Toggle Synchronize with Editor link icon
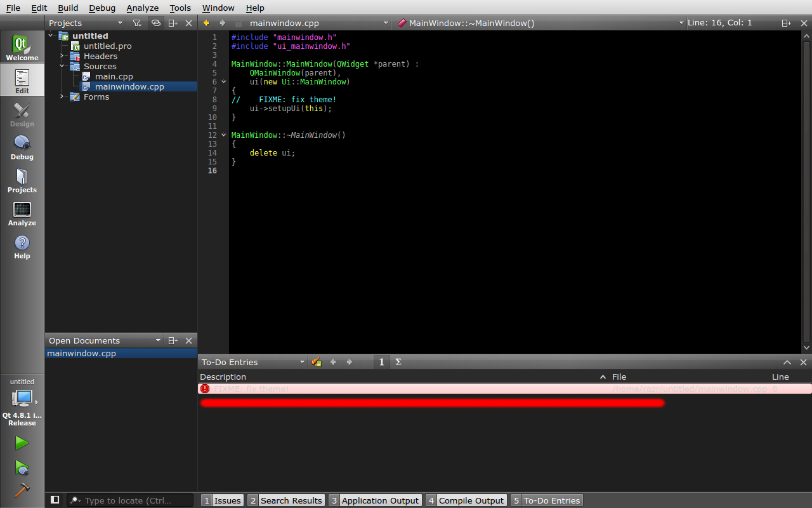Image resolution: width=812 pixels, height=508 pixels. [x=155, y=23]
